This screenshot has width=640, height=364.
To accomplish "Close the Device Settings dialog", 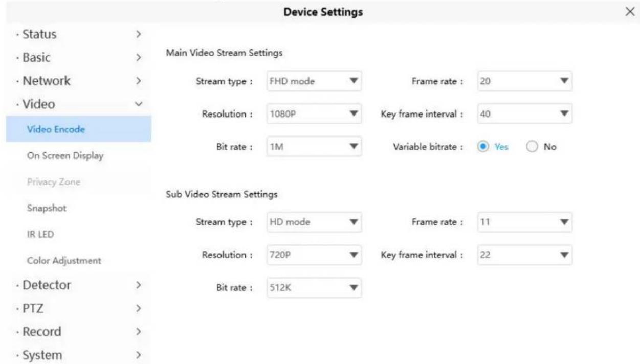I will [x=630, y=12].
